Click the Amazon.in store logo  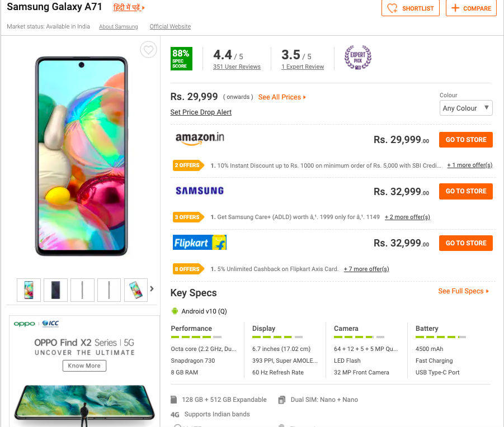coord(200,139)
